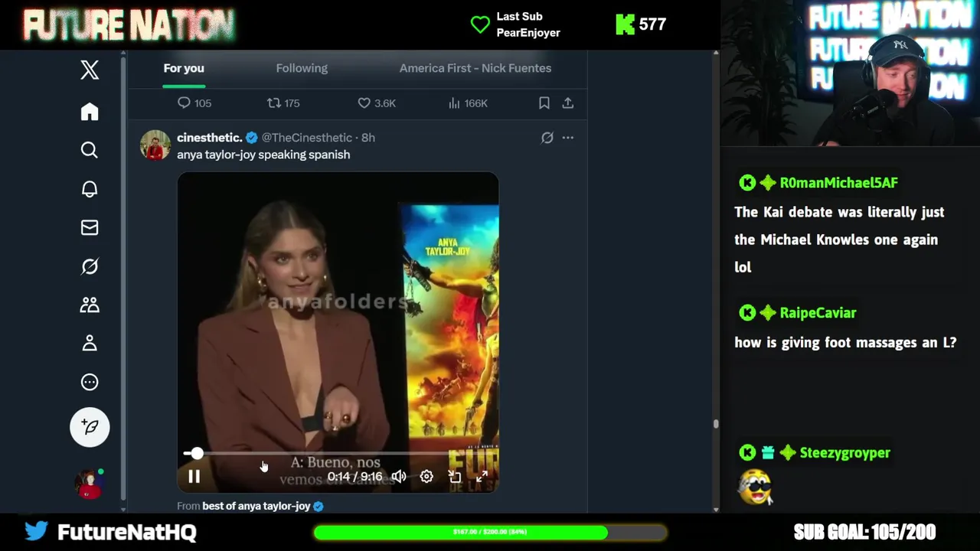Open account avatar at sidebar bottom
This screenshot has width=980, height=551.
pos(89,484)
